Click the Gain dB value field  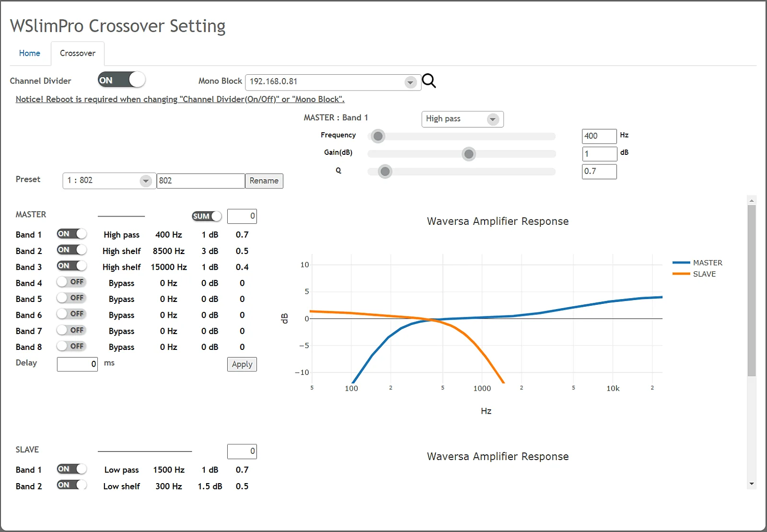pos(599,154)
